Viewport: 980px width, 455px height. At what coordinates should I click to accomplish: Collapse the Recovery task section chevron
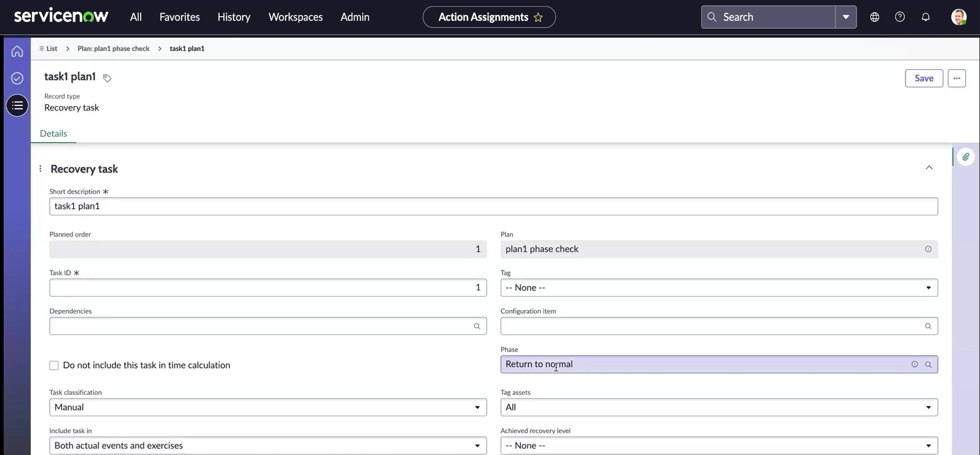929,168
